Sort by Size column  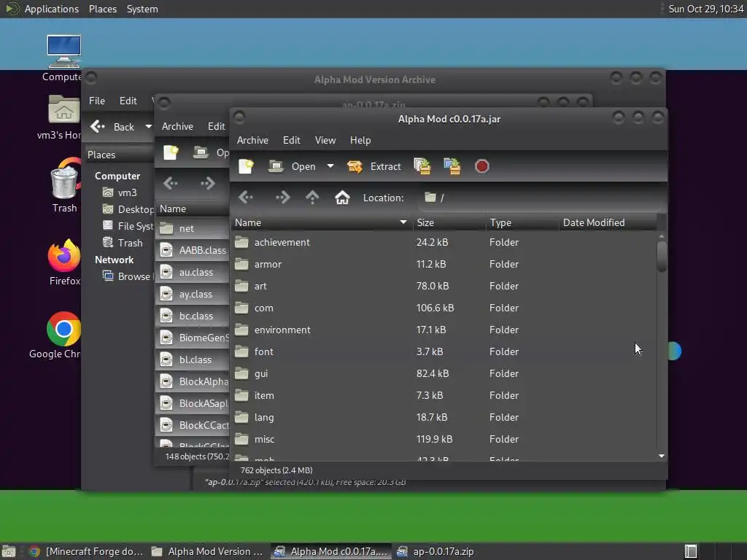point(449,222)
